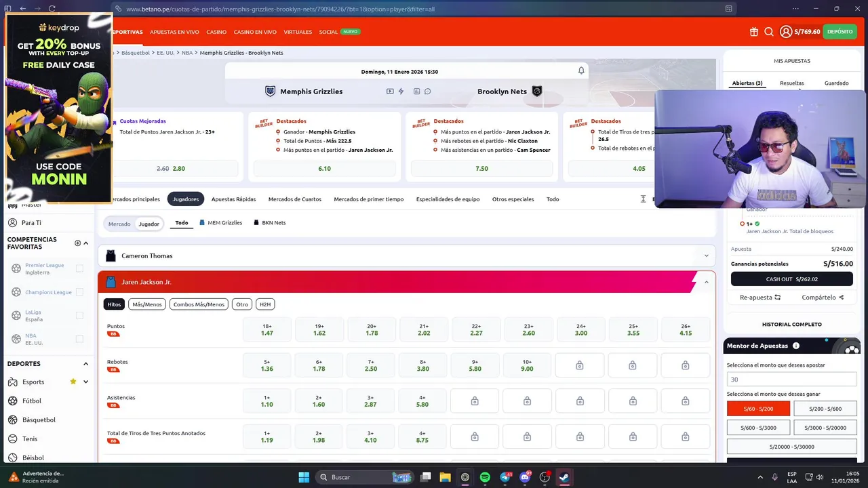The image size is (868, 488).
Task: Switch view toggle to Mercado
Action: pyautogui.click(x=119, y=224)
